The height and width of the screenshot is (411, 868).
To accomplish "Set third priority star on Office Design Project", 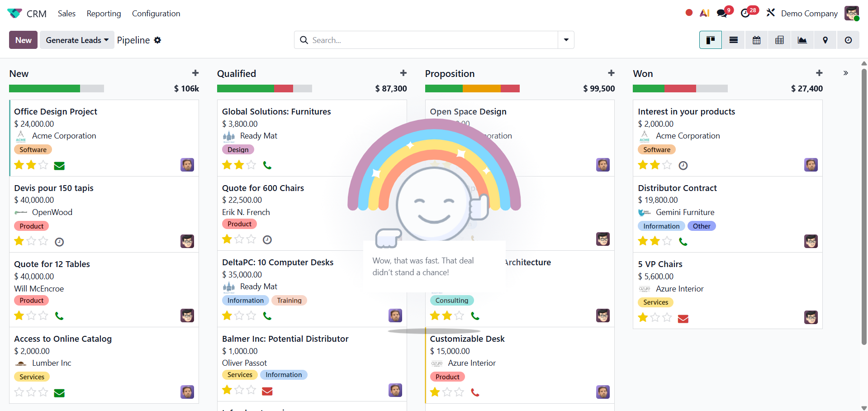I will pyautogui.click(x=43, y=165).
